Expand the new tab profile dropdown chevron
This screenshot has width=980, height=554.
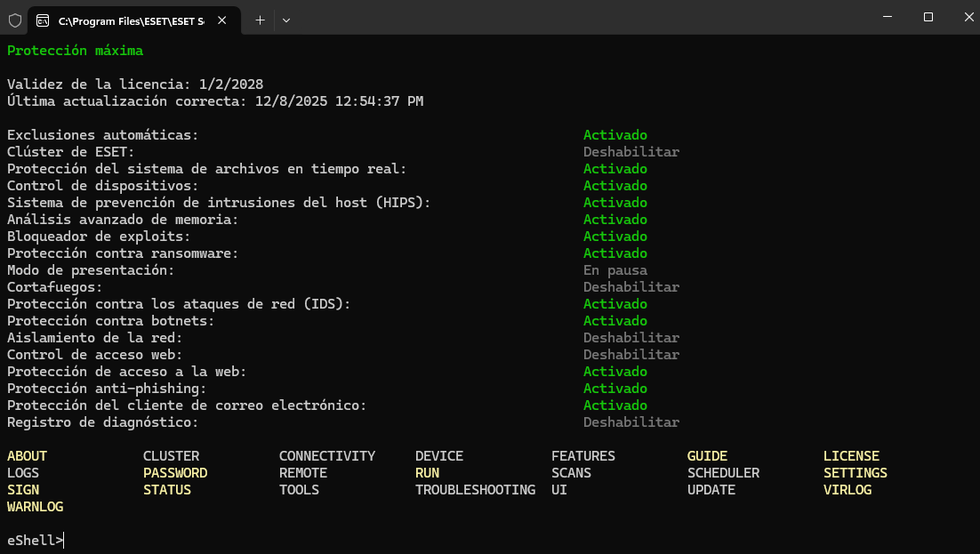click(286, 20)
